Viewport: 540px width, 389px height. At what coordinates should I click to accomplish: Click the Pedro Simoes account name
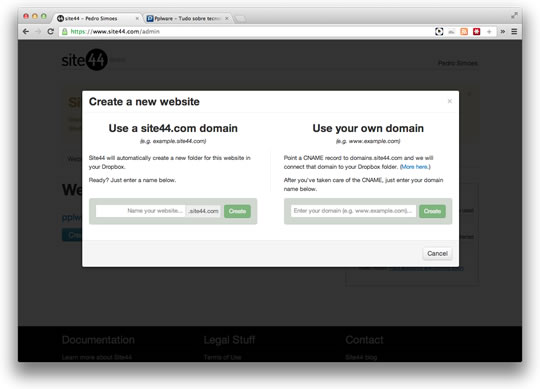pos(457,63)
